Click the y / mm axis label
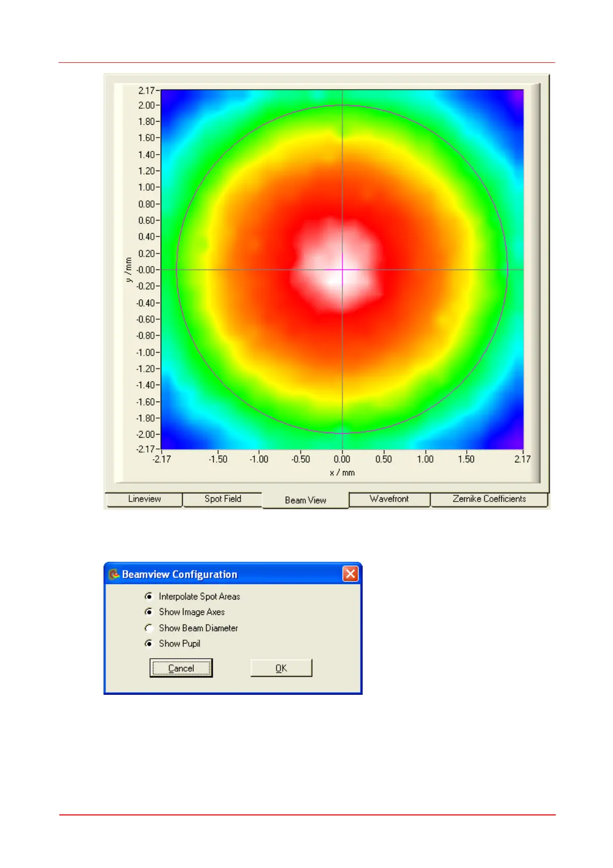The width and height of the screenshot is (613, 868). pyautogui.click(x=129, y=270)
